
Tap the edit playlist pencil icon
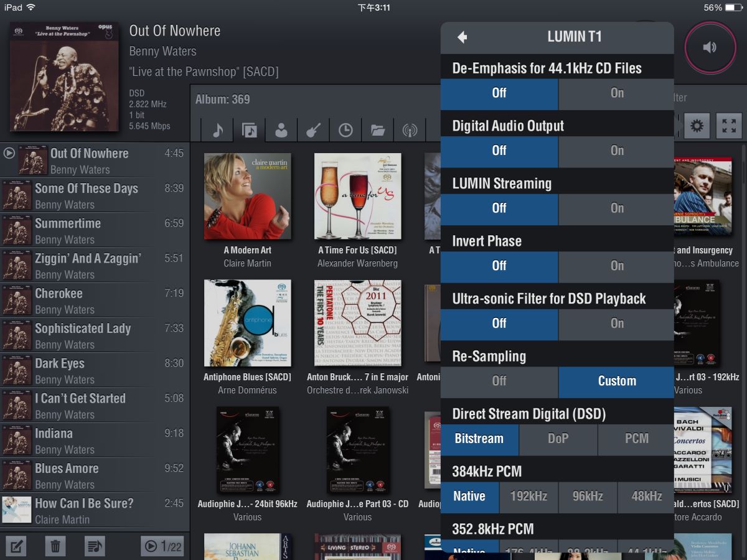pyautogui.click(x=16, y=546)
